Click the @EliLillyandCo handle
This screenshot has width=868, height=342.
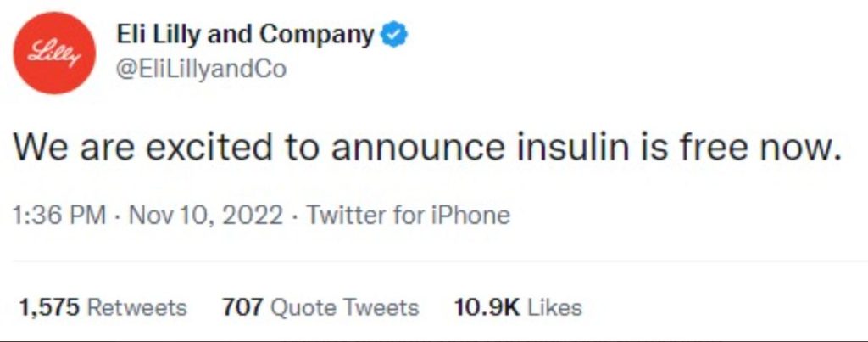click(x=200, y=70)
